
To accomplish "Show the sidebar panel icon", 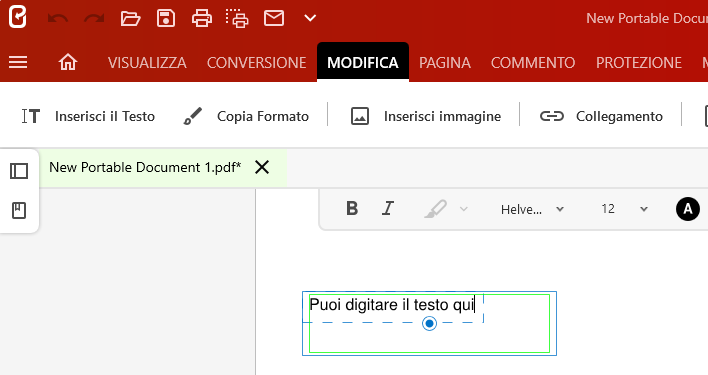I will click(x=19, y=171).
